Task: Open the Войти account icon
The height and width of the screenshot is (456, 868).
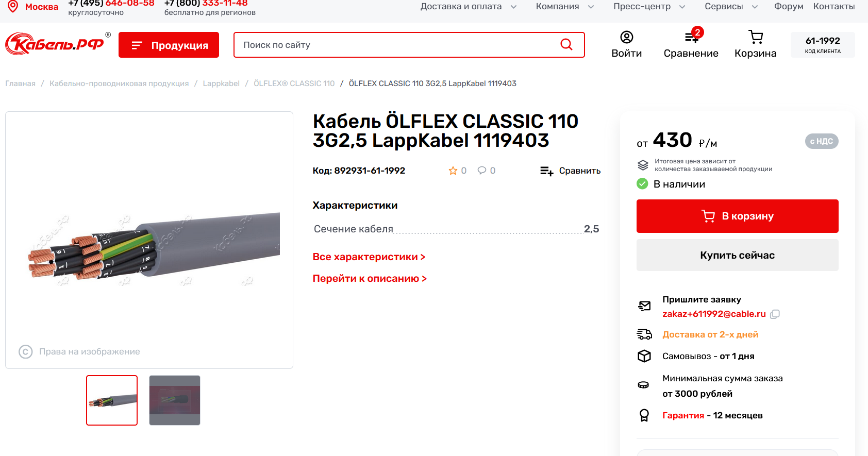Action: point(627,37)
